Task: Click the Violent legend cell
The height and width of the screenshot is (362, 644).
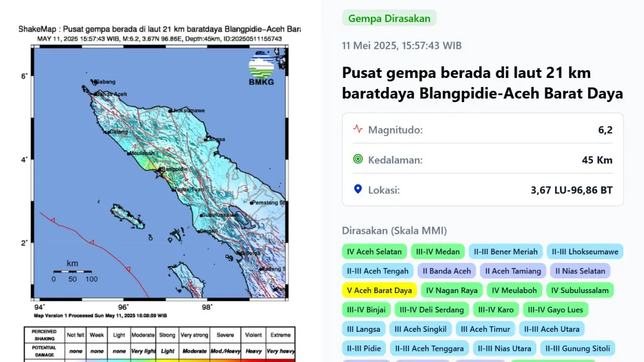Action: click(x=254, y=335)
